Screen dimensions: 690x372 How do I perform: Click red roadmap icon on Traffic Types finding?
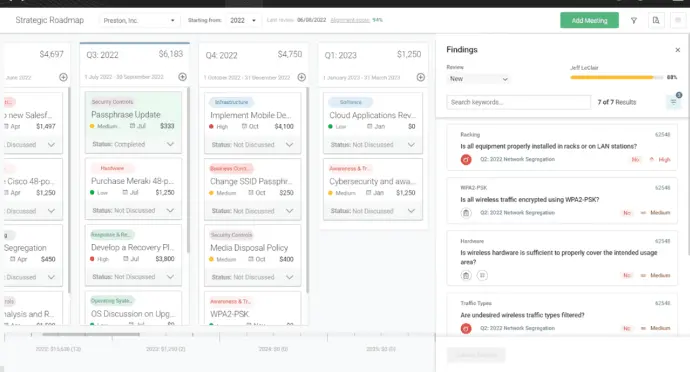pos(466,328)
